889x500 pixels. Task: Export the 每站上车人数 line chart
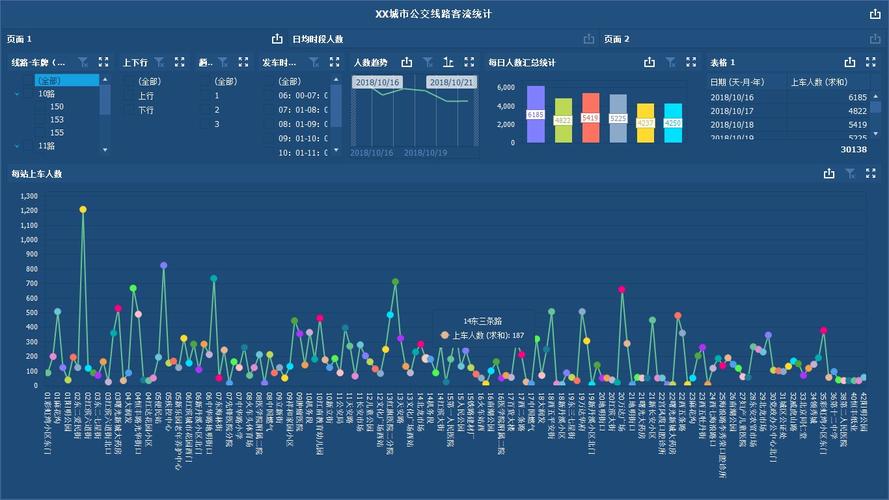829,173
